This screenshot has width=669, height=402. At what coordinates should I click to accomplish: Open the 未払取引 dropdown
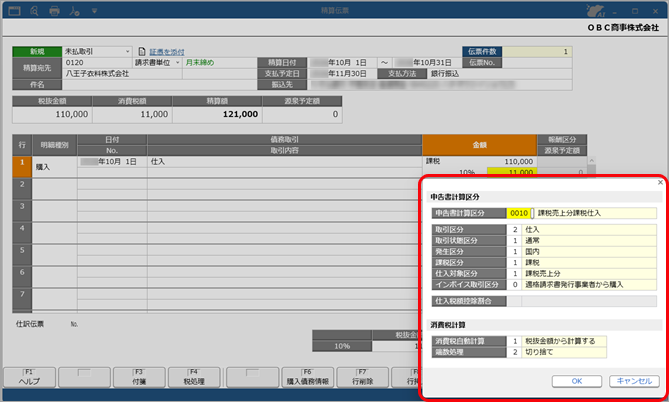tap(128, 52)
